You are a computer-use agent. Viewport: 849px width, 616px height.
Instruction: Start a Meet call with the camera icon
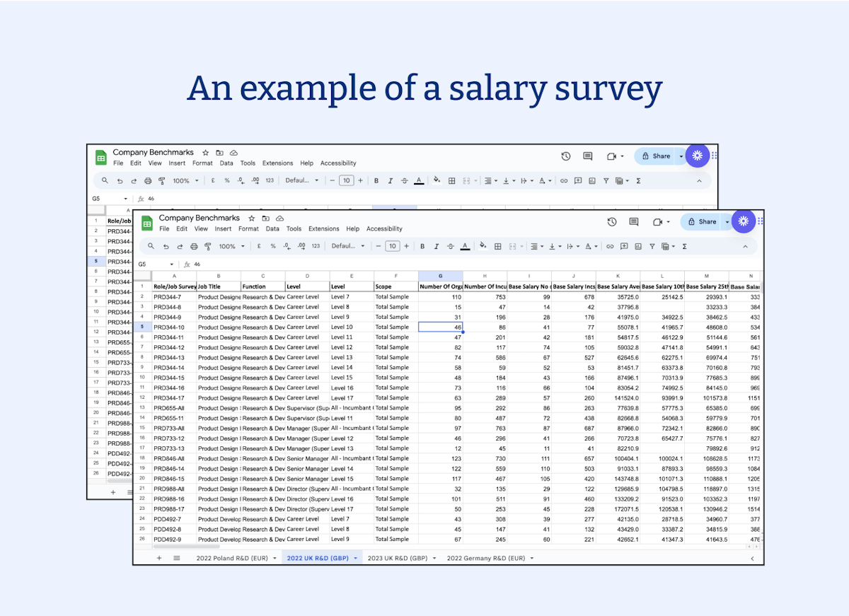[657, 221]
